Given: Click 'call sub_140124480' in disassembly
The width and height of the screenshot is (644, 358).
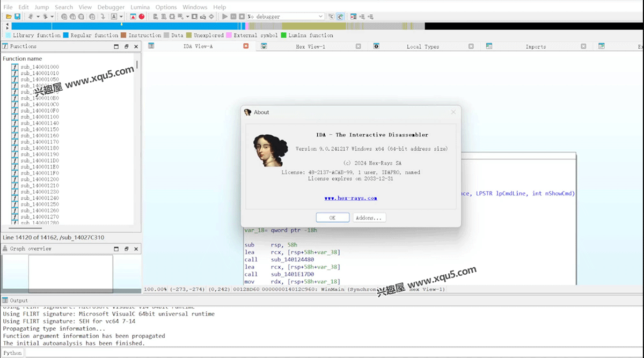Looking at the screenshot, I should pos(279,259).
